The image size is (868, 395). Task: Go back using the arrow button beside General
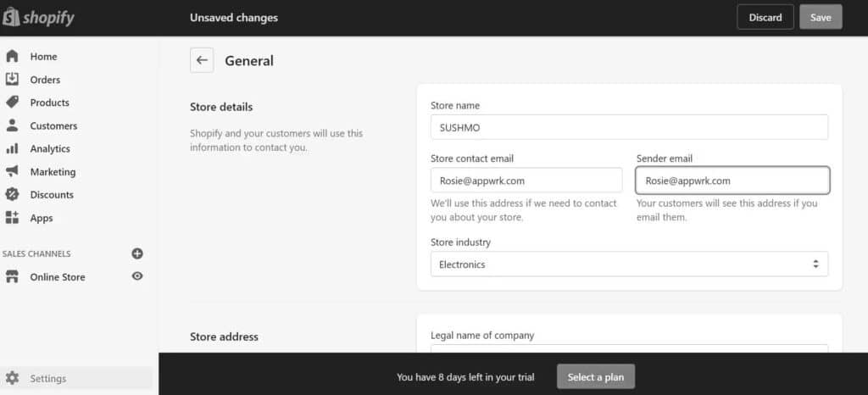click(202, 60)
